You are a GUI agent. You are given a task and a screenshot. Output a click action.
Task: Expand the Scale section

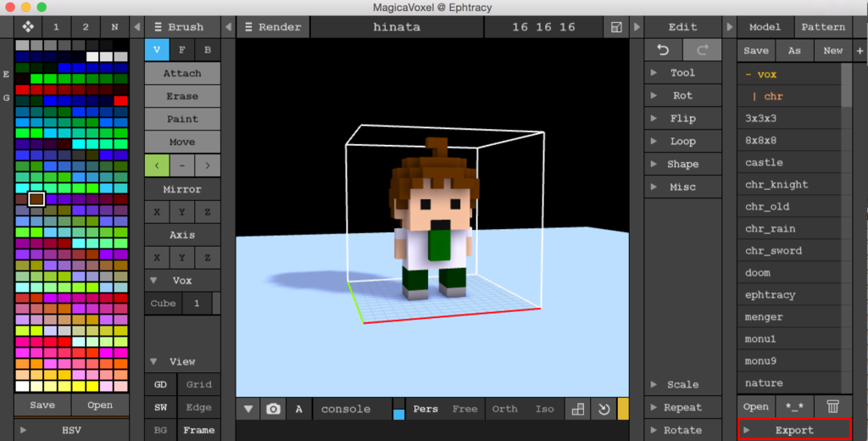point(682,384)
